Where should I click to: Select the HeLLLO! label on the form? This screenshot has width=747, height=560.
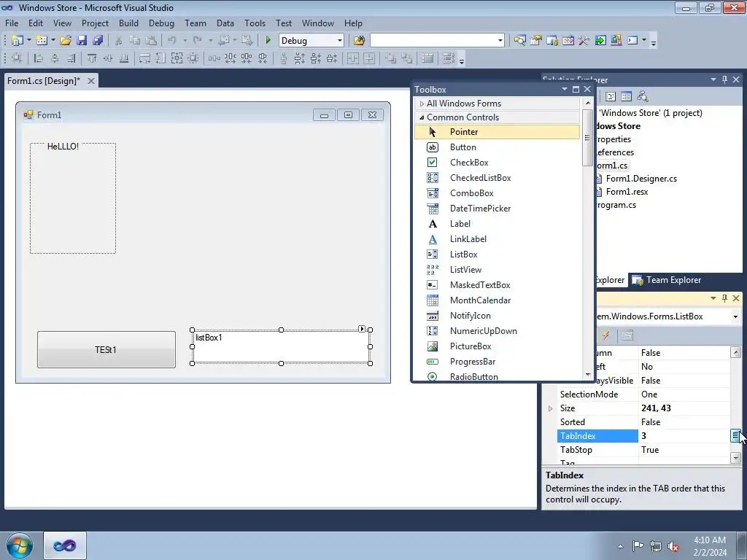(x=63, y=146)
